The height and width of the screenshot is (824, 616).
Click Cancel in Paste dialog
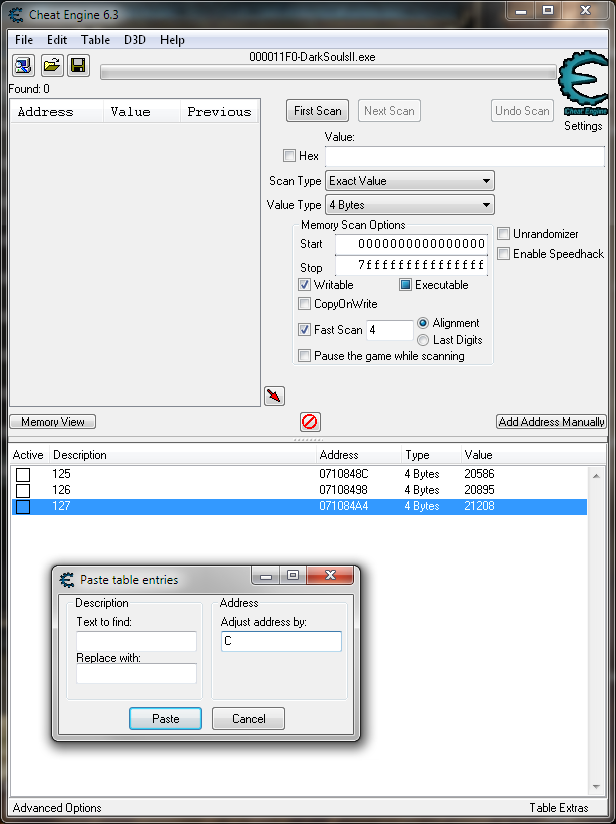[249, 718]
